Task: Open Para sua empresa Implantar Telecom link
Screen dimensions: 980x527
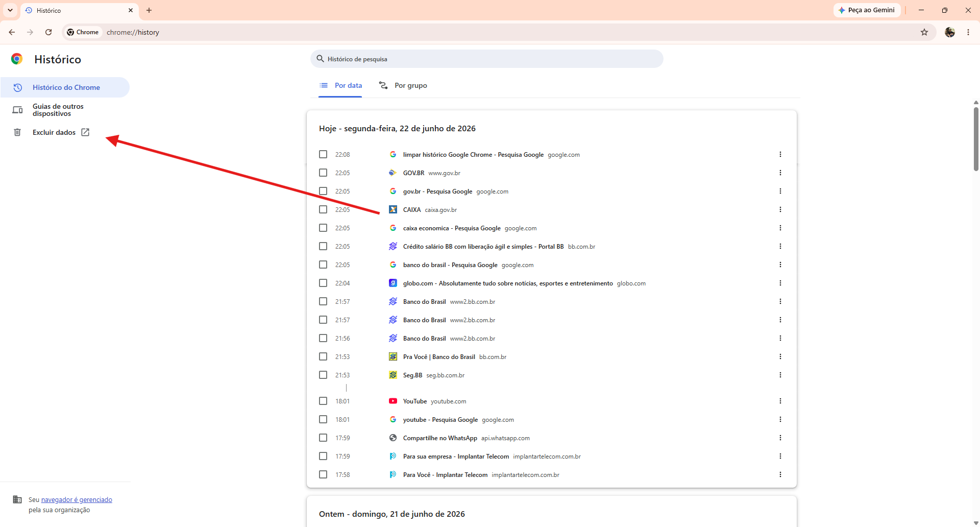Action: pos(456,457)
